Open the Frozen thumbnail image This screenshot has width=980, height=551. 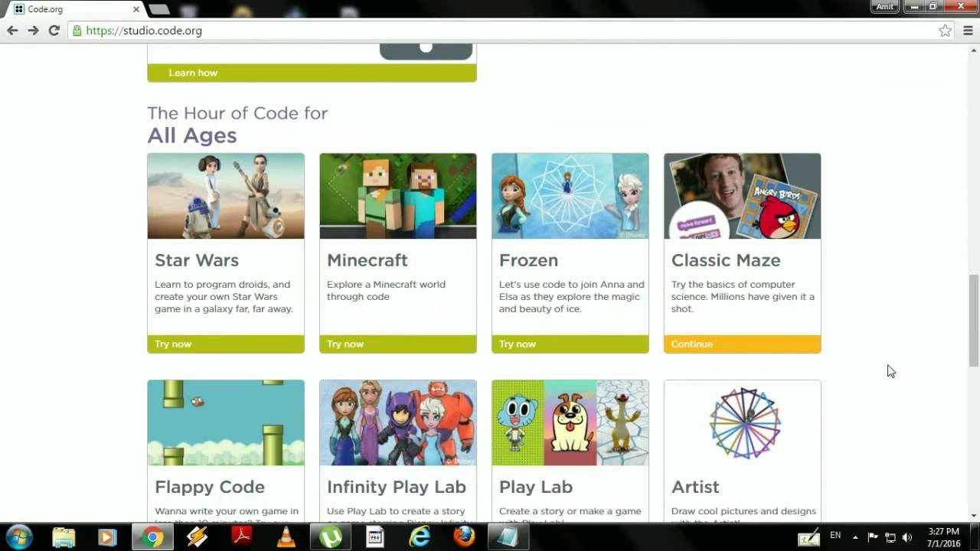pos(570,196)
